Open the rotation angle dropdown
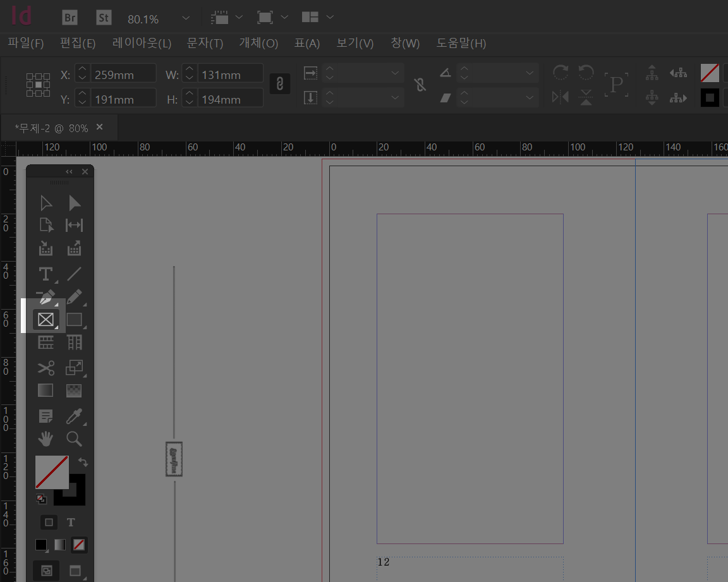Viewport: 728px width, 582px height. pyautogui.click(x=530, y=73)
